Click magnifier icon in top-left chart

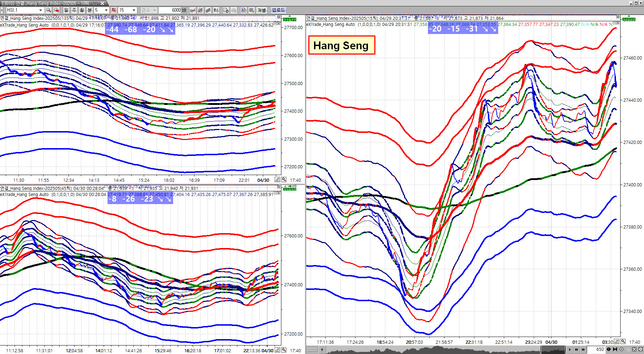click(284, 180)
